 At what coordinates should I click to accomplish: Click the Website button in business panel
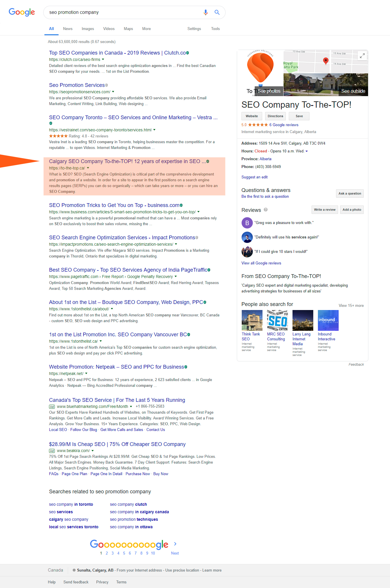point(252,116)
